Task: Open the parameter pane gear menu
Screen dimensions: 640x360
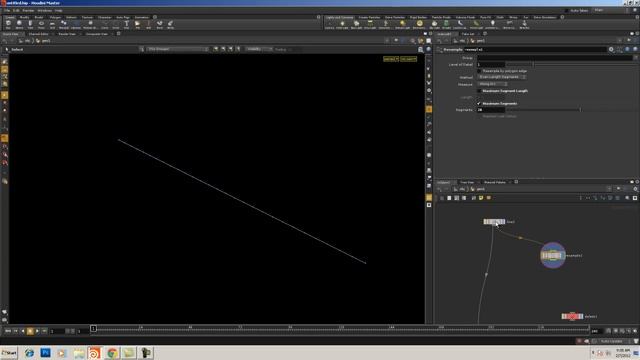Action: point(611,49)
